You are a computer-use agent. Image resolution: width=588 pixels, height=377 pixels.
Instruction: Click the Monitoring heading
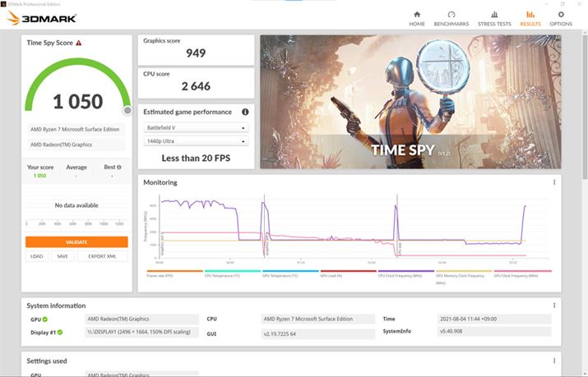point(160,182)
